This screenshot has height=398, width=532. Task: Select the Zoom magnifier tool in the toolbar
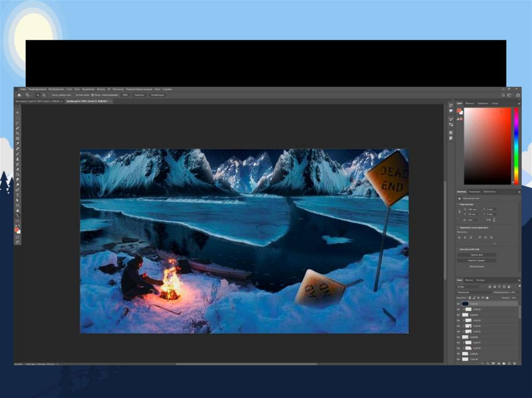pos(18,215)
